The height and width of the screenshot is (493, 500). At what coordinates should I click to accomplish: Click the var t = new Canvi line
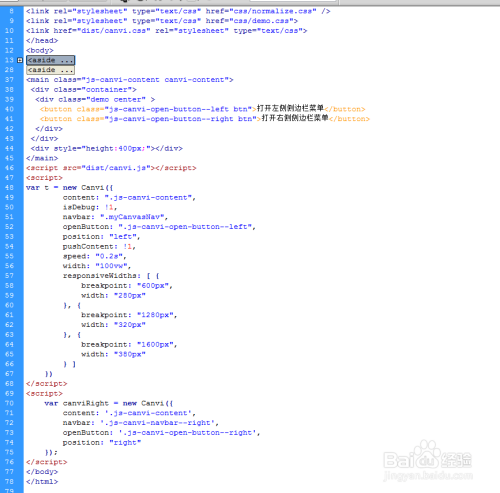[69, 188]
